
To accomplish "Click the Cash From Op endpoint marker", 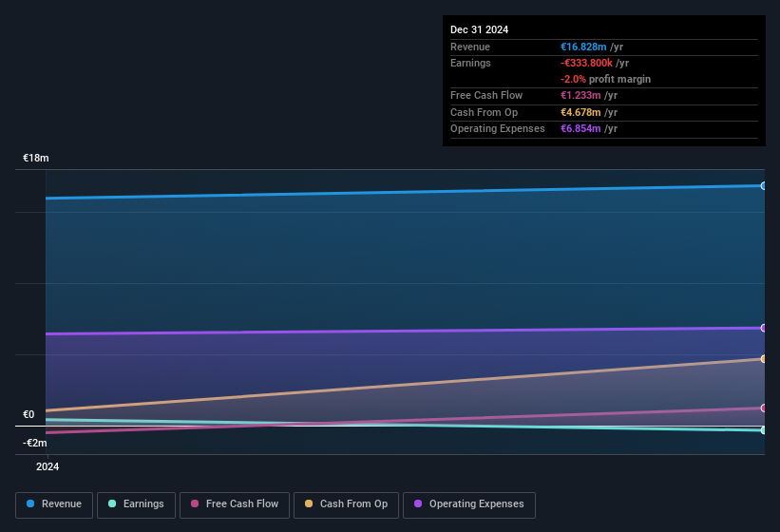I will click(x=764, y=359).
